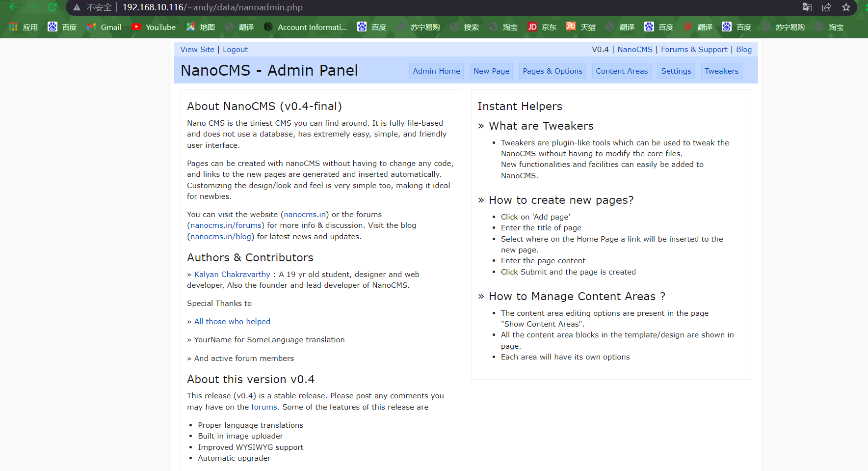This screenshot has height=471, width=868.
Task: Click the How to create new pages? heading
Action: (x=561, y=200)
